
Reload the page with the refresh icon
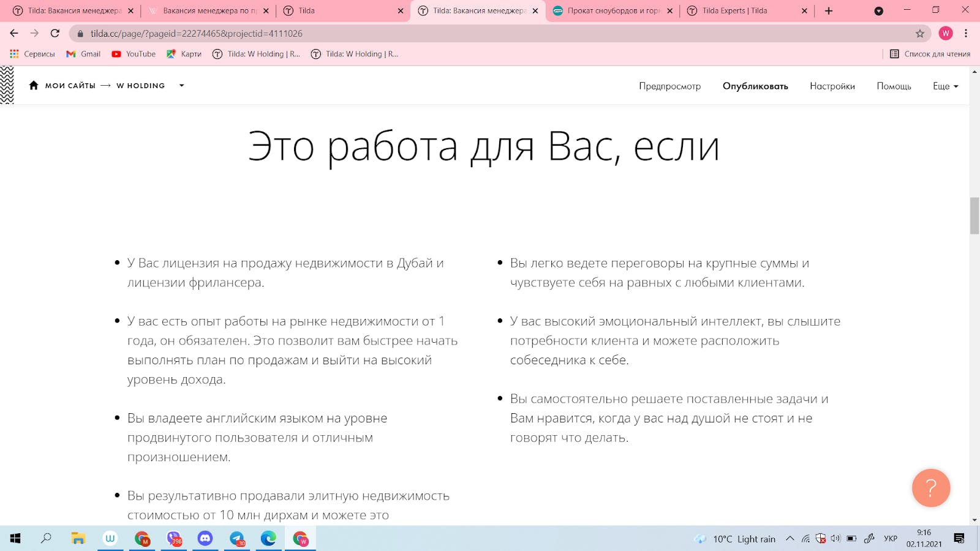[x=55, y=33]
